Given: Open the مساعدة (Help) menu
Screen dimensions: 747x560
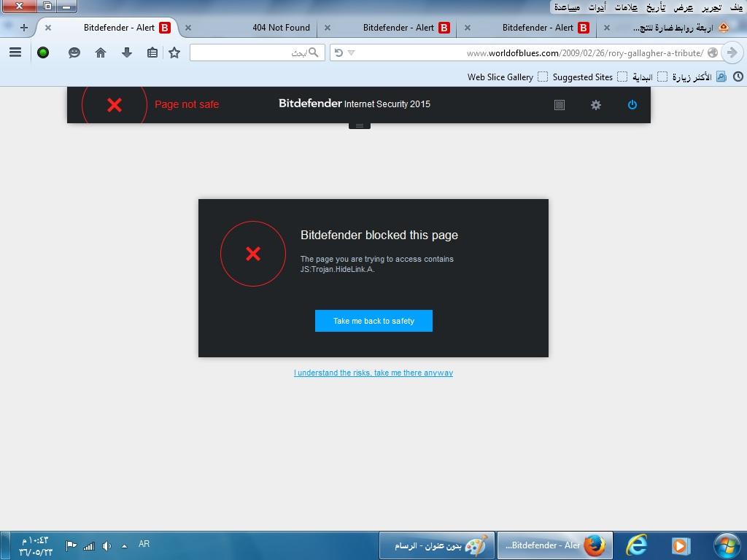Looking at the screenshot, I should pos(567,7).
